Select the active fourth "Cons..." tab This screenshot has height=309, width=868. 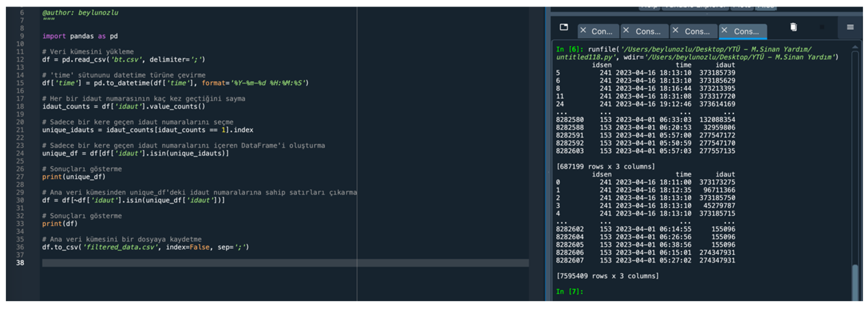click(746, 32)
